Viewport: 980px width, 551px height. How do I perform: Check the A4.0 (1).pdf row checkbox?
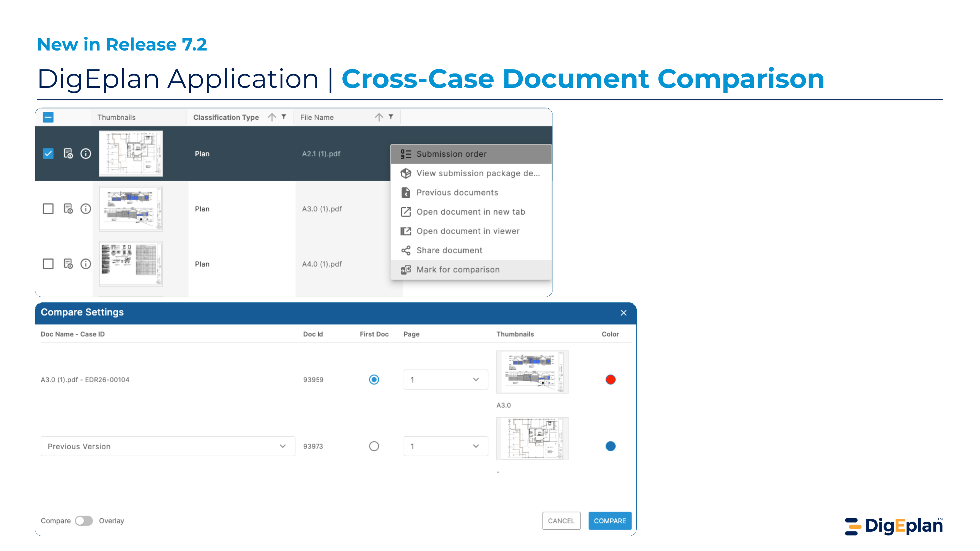pos(48,264)
